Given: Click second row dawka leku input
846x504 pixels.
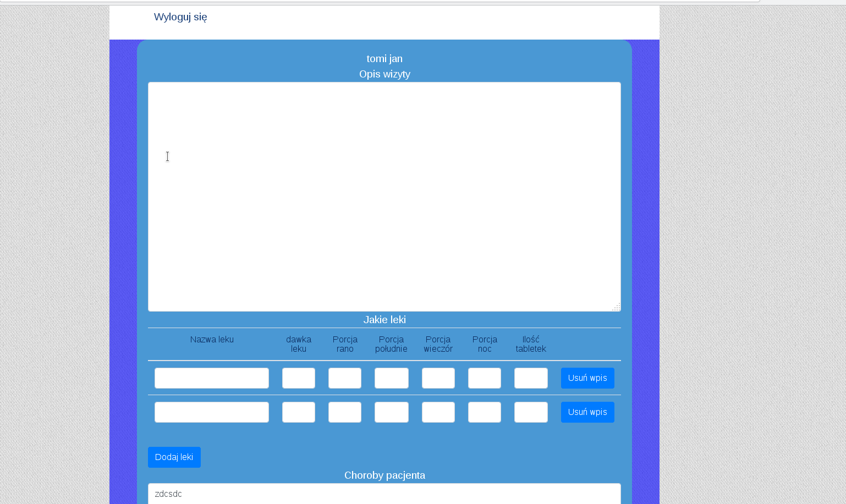Looking at the screenshot, I should click(298, 412).
